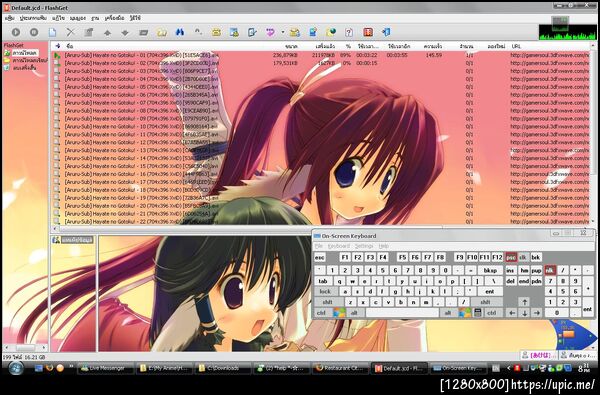Image resolution: width=600 pixels, height=395 pixels.
Task: Click the F5 key on On-Screen Keyboard
Action: (x=402, y=258)
